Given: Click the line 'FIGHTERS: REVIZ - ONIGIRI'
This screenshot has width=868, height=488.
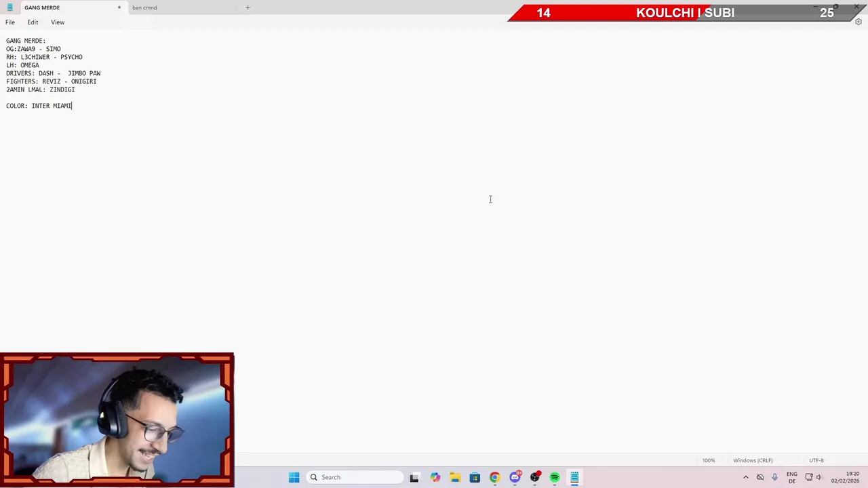Looking at the screenshot, I should coord(52,81).
